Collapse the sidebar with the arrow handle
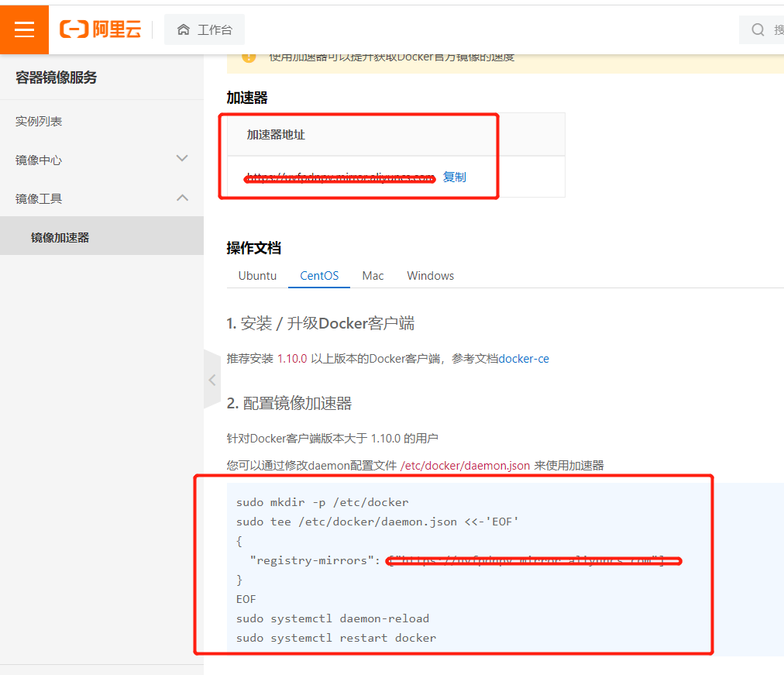784x675 pixels. (212, 380)
